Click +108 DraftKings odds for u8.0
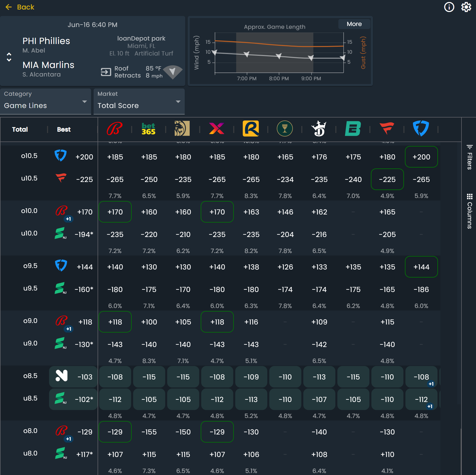Image resolution: width=476 pixels, height=475 pixels. pyautogui.click(x=319, y=454)
